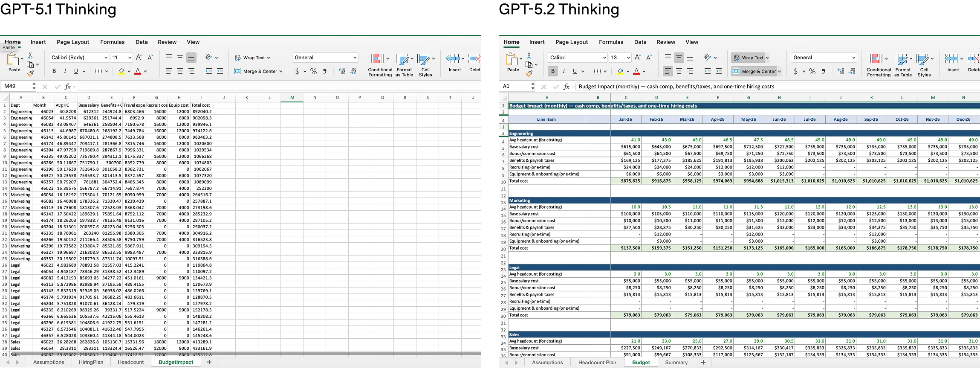Image resolution: width=980 pixels, height=369 pixels.
Task: Apply yellow fill color in left workbook
Action: click(121, 71)
